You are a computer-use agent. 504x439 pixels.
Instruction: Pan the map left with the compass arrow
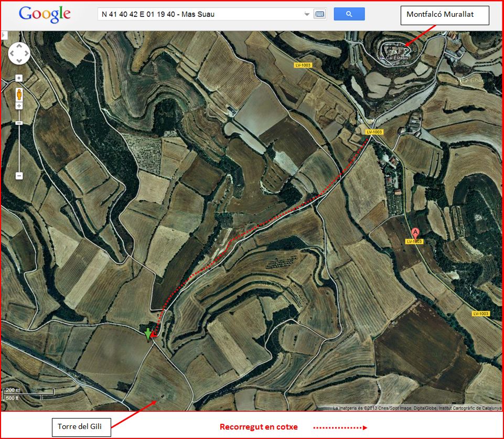tap(12, 53)
